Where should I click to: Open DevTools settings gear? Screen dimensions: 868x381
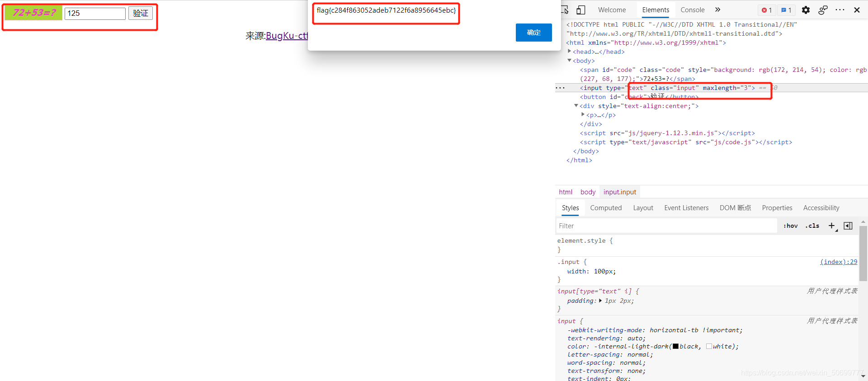[806, 10]
